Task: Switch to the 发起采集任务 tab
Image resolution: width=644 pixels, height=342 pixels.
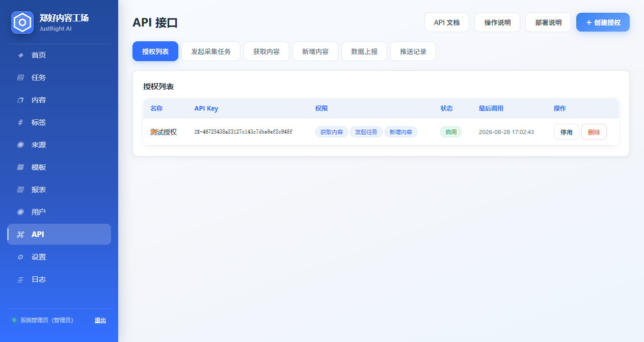Action: coord(211,51)
